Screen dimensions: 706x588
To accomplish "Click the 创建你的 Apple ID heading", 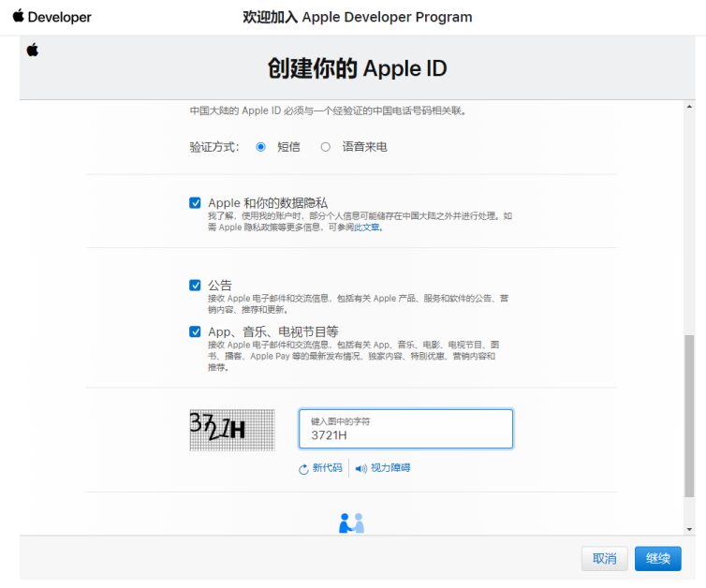I will click(x=358, y=68).
